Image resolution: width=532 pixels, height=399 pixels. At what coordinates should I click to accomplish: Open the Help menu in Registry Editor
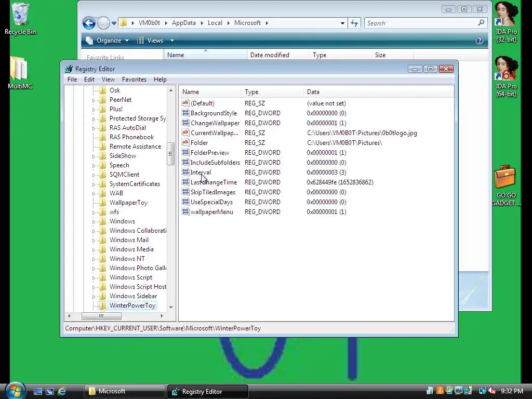[x=160, y=79]
